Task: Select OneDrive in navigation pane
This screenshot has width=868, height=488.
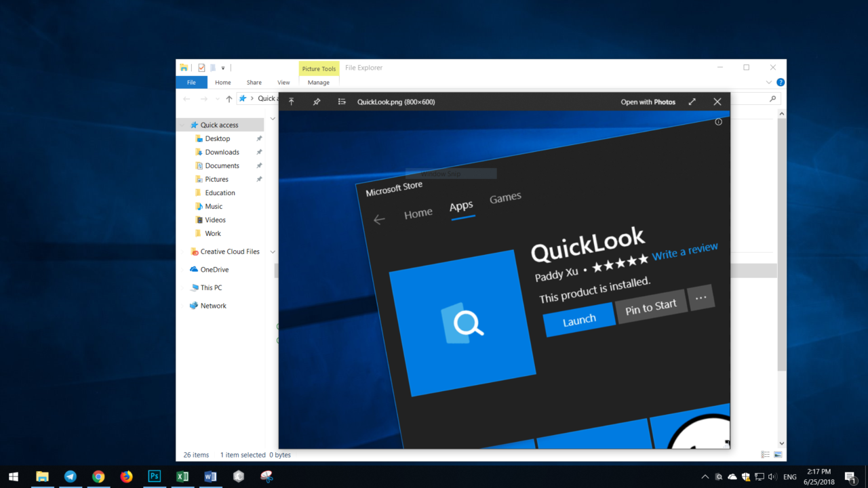Action: [215, 270]
